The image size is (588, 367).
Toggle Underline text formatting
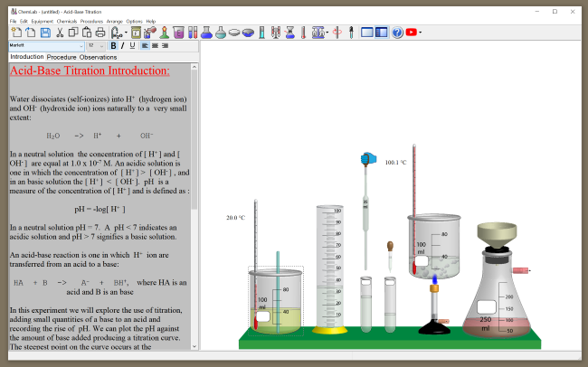click(x=132, y=45)
